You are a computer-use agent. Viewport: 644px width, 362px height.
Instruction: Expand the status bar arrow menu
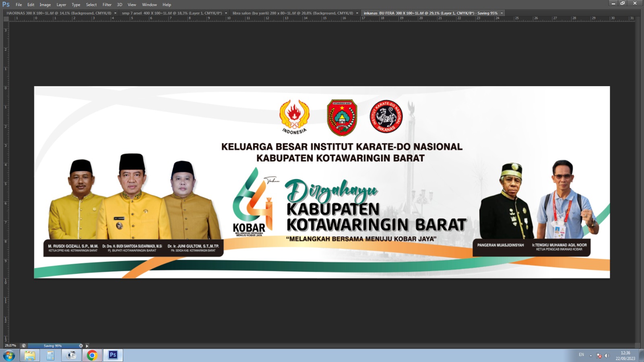(87, 346)
